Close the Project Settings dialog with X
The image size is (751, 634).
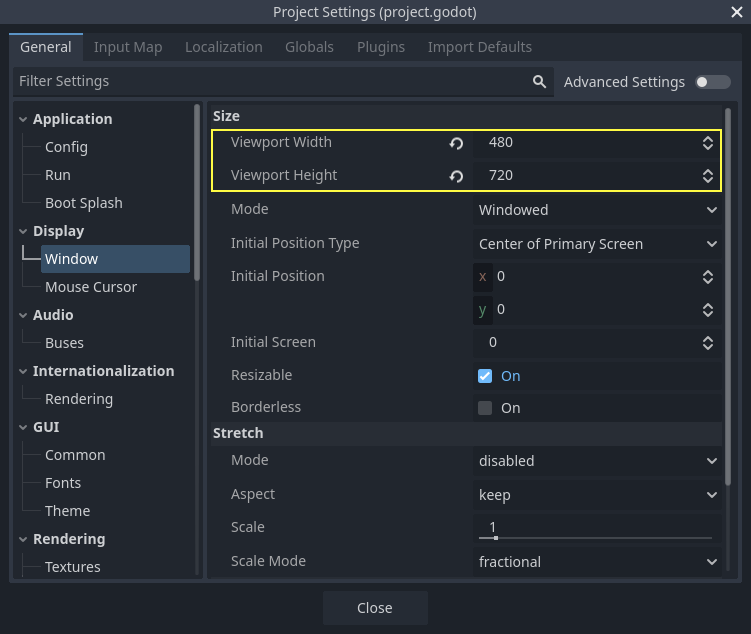[x=736, y=12]
